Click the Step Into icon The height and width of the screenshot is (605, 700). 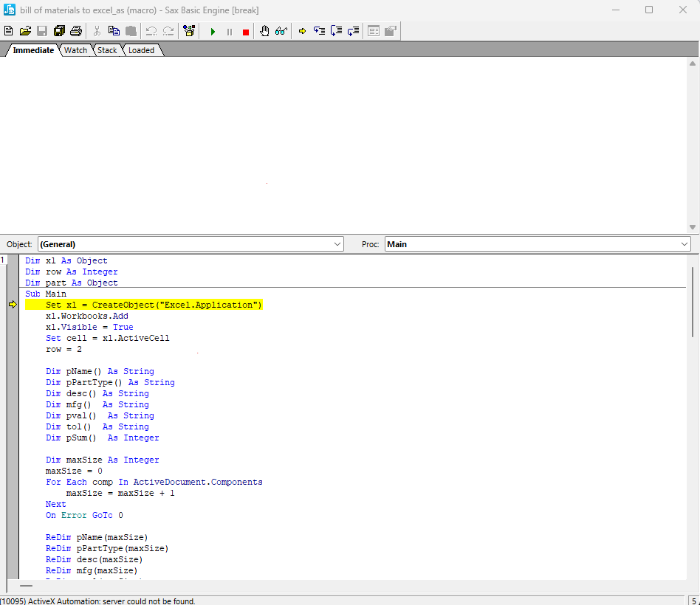pos(320,31)
